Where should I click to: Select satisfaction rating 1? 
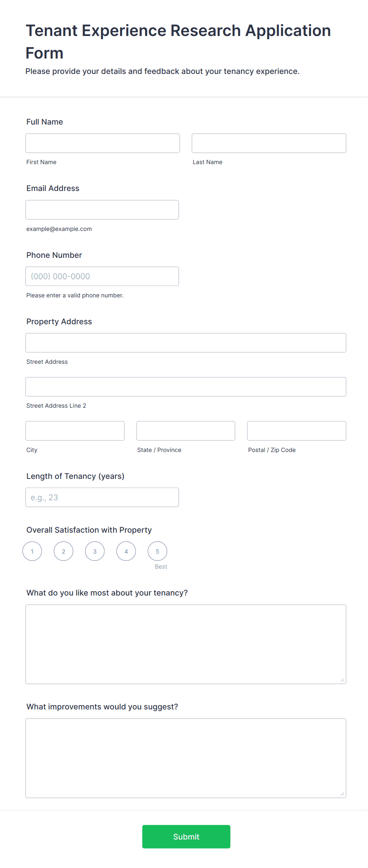[x=32, y=551]
